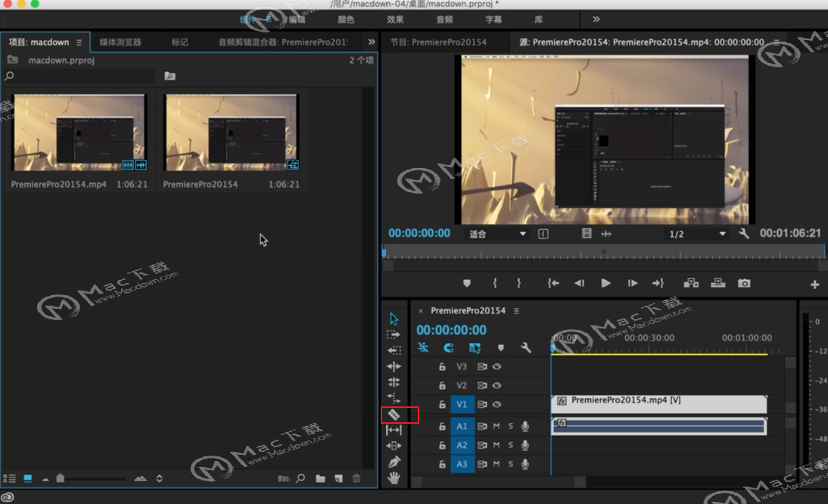Screen dimensions: 828x504
Task: Toggle sync lock for V3 track
Action: click(481, 366)
